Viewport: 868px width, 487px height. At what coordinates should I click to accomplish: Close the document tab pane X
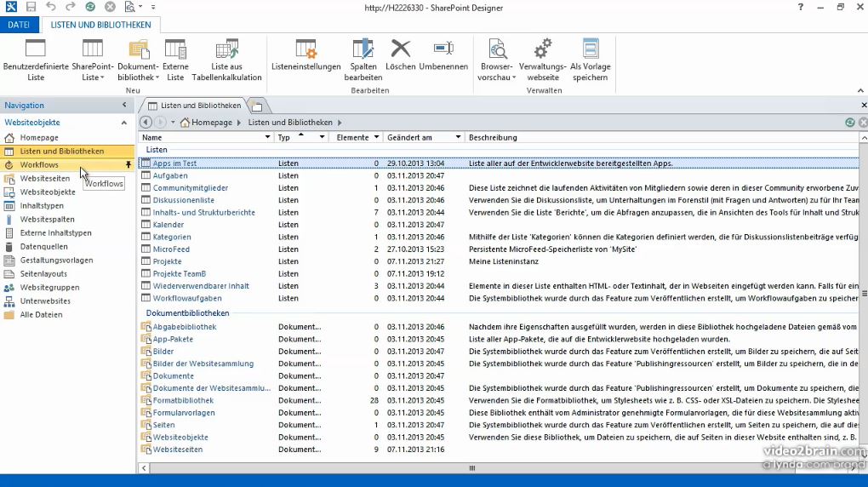tap(864, 105)
